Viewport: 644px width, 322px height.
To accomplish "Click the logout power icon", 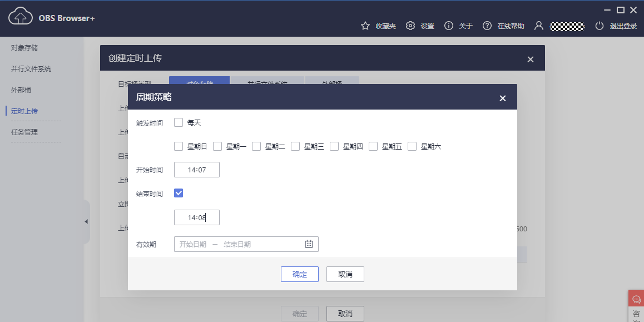I will tap(599, 26).
